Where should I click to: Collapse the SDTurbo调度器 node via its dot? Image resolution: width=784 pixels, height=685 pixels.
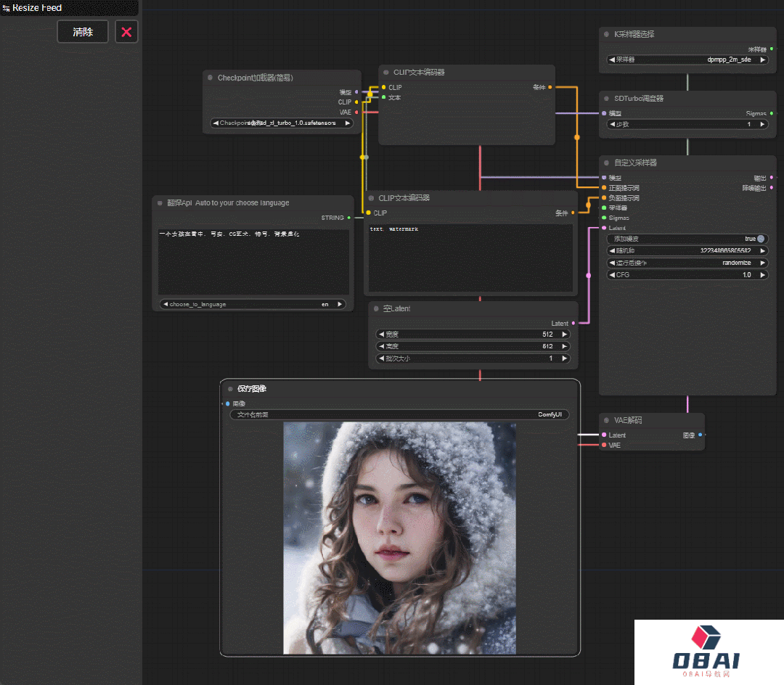pos(606,99)
